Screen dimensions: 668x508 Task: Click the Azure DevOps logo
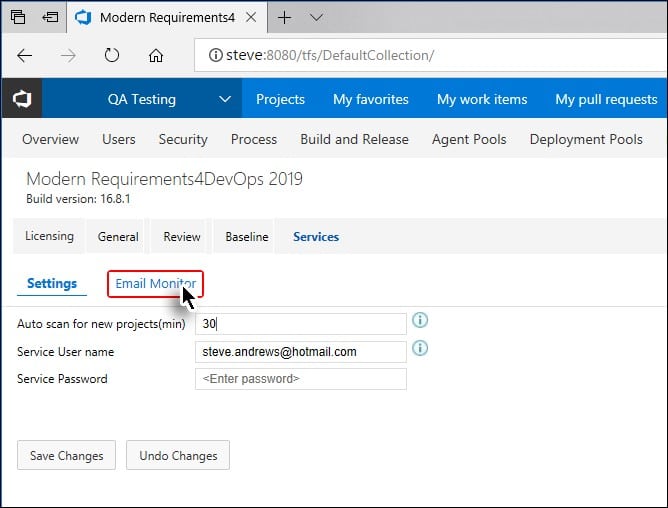pos(22,99)
